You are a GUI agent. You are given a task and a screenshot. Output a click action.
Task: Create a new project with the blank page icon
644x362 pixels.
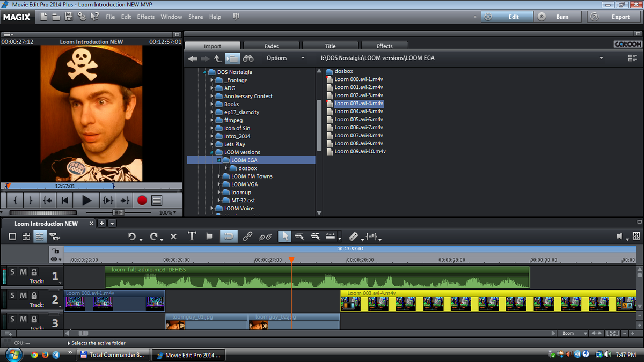(x=44, y=17)
